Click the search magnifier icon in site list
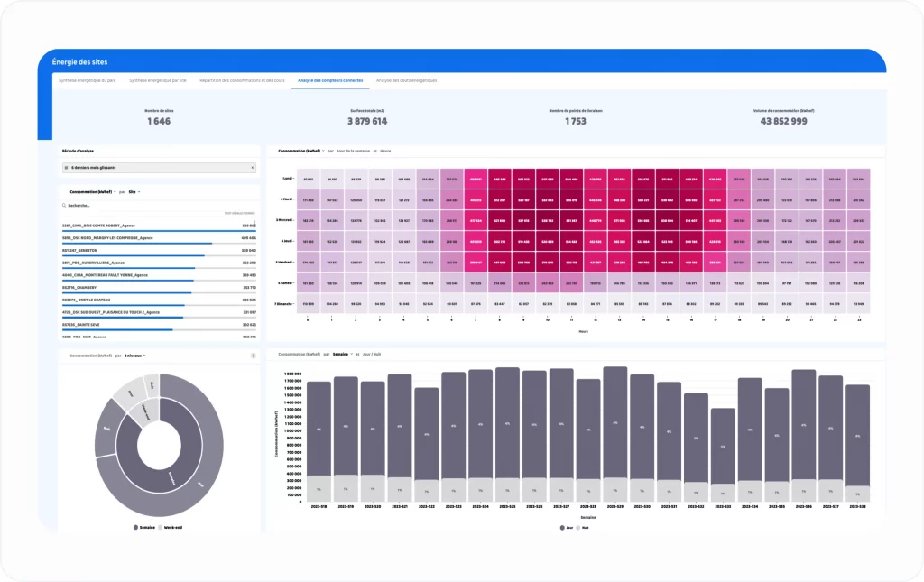Screen dimensions: 924x582 click(x=65, y=205)
